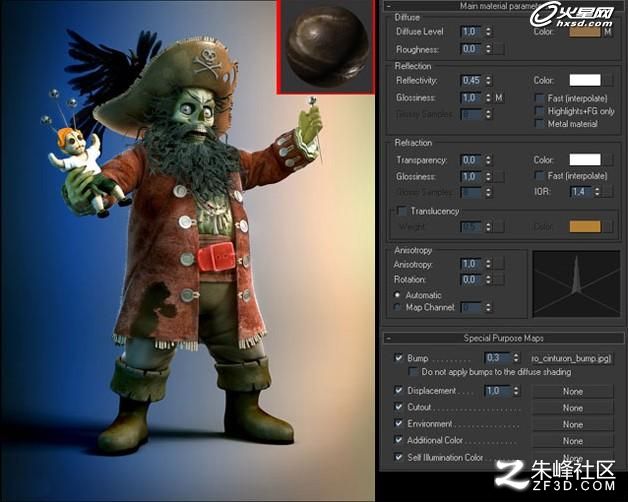Open the Translucency color swatch

pyautogui.click(x=585, y=227)
